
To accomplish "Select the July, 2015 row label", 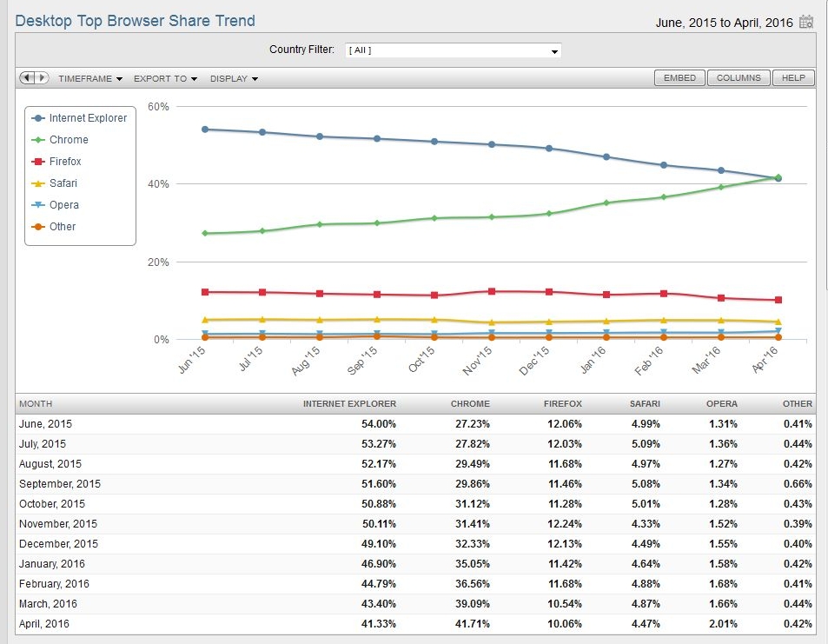I will (x=43, y=444).
